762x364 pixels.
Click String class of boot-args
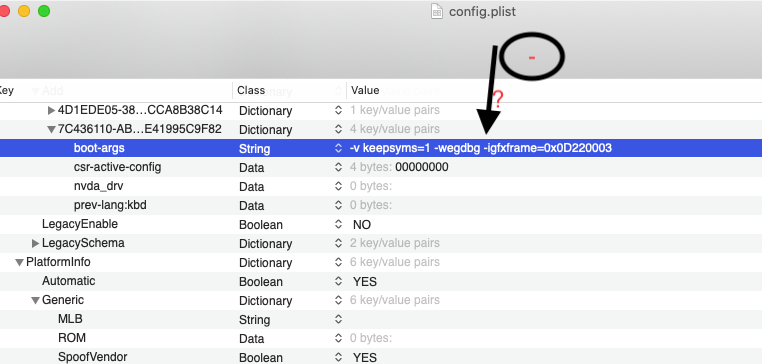point(255,149)
